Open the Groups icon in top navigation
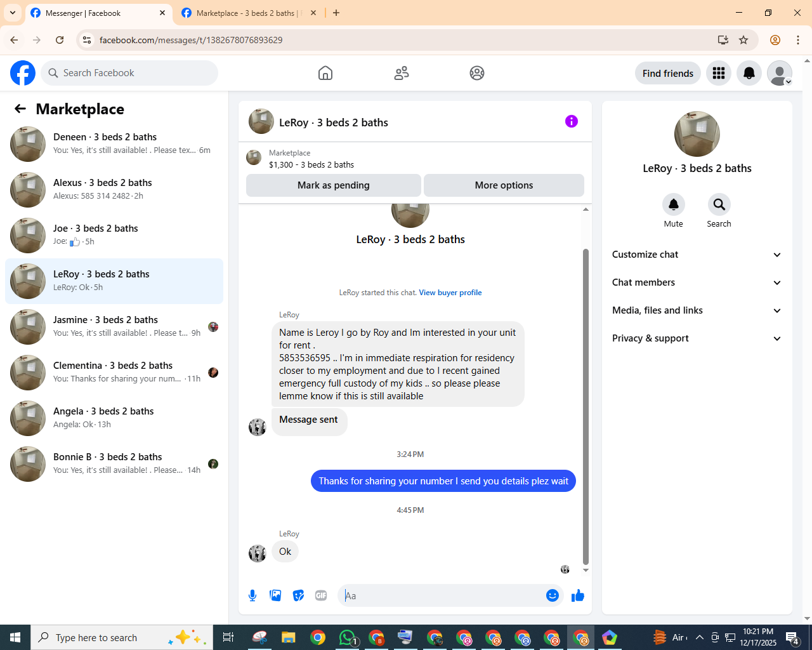 coord(477,73)
